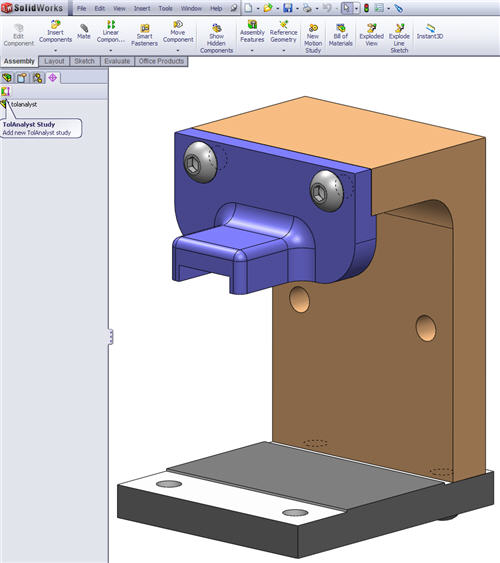Open Reference Geometry
The image size is (500, 563).
(x=284, y=32)
